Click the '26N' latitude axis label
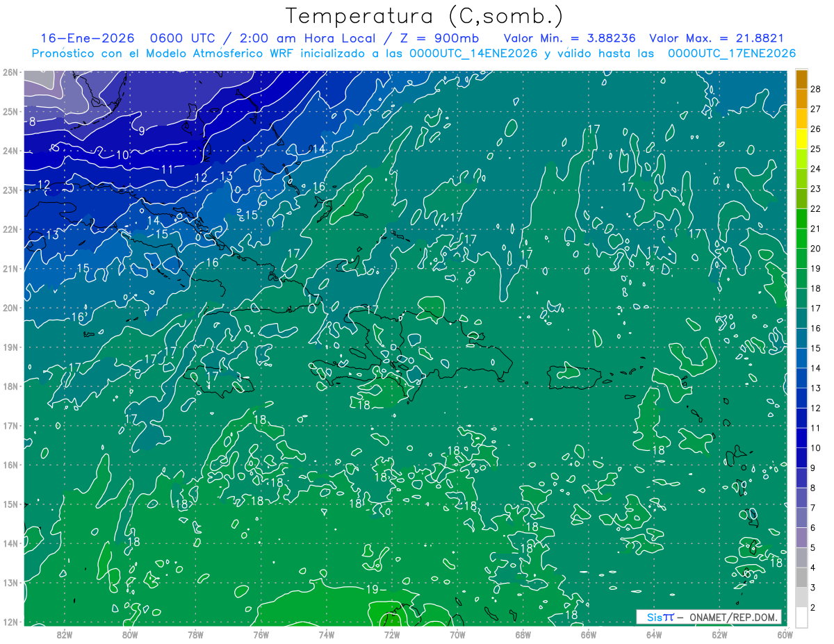The height and width of the screenshot is (644, 834). point(10,72)
